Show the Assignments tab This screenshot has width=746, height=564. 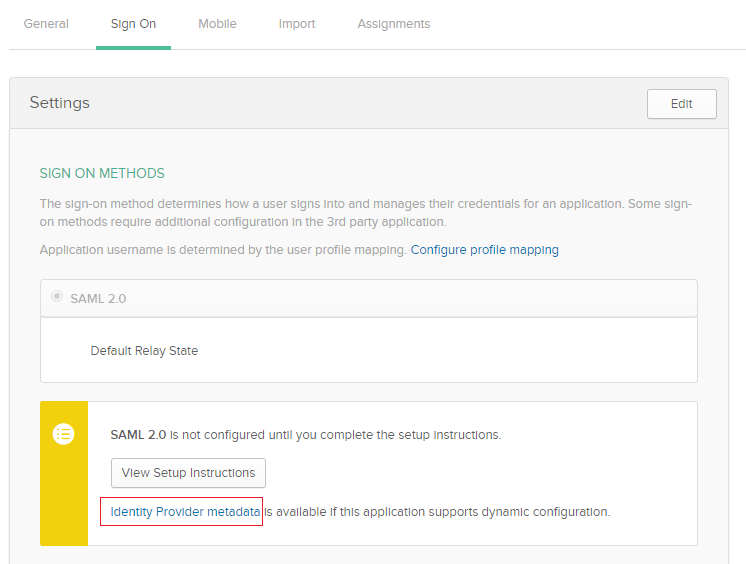coord(394,24)
